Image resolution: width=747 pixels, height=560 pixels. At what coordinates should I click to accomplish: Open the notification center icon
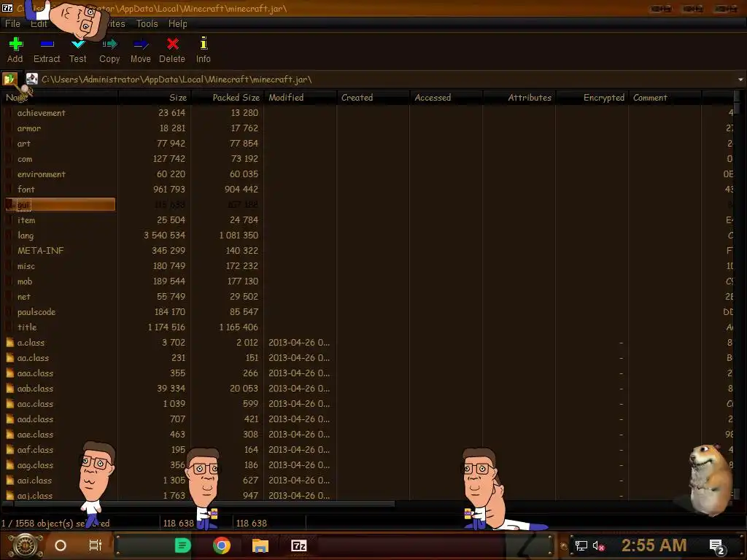pyautogui.click(x=717, y=547)
